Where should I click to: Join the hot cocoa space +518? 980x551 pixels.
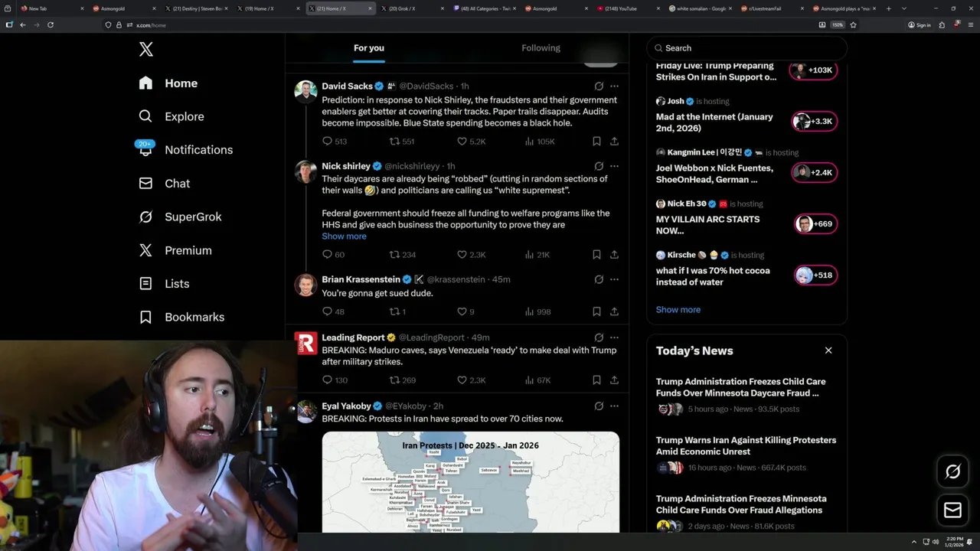[816, 275]
